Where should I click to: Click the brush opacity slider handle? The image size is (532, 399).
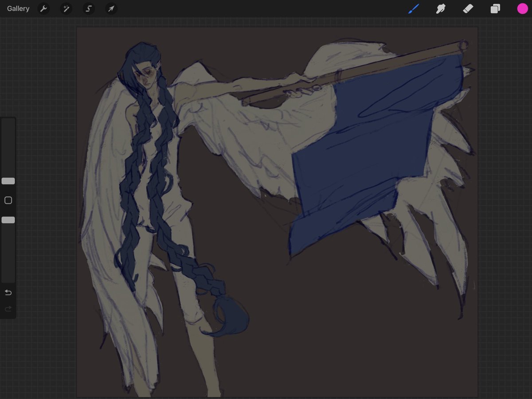click(x=8, y=220)
